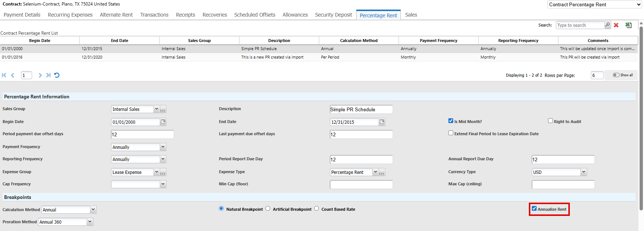Viewport: 644px width, 231px height.
Task: Open Sales Group lookup ellipsis button
Action: [163, 109]
